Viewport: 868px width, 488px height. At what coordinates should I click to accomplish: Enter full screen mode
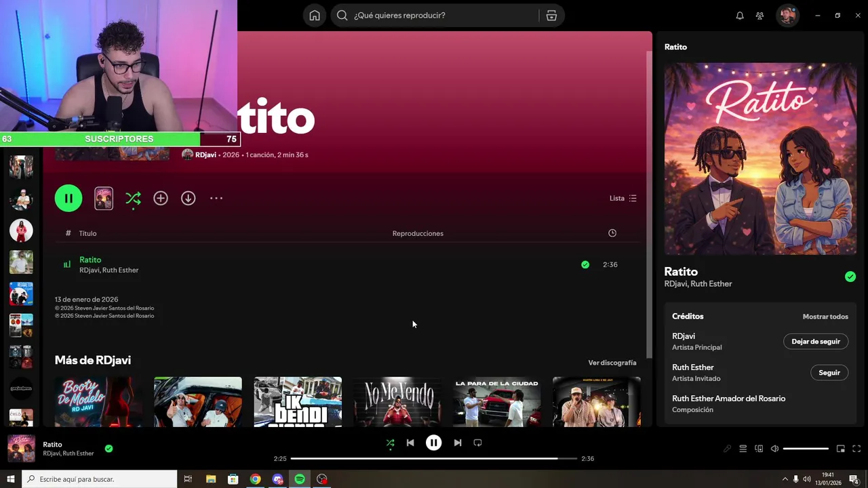coord(856,449)
